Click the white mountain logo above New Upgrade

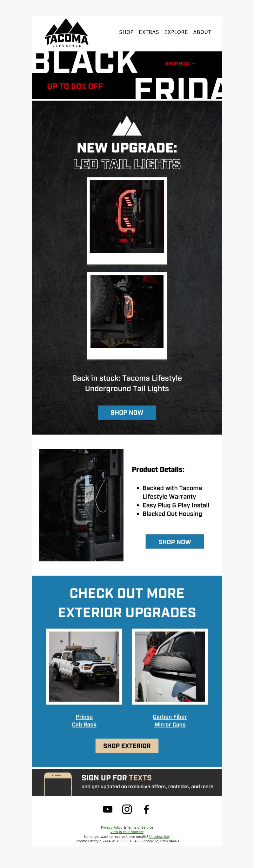(127, 126)
